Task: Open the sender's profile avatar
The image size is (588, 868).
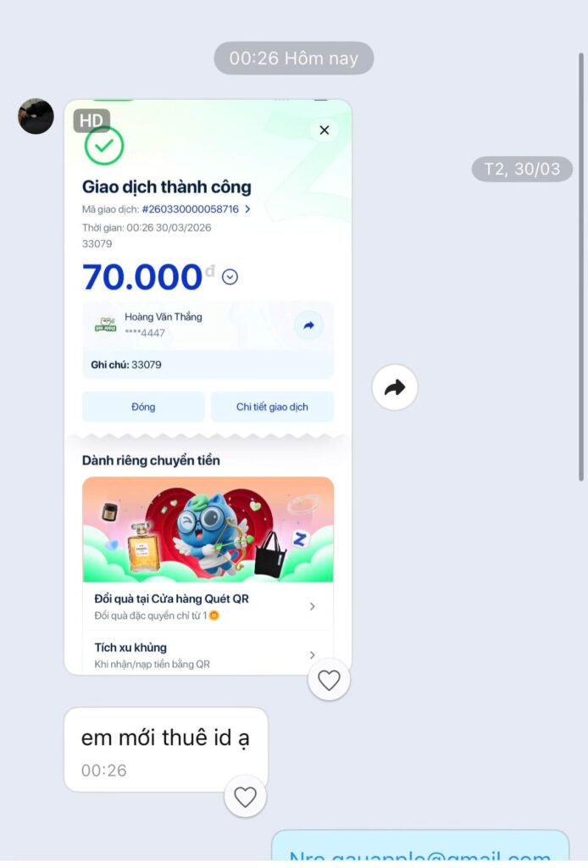Action: pos(36,116)
